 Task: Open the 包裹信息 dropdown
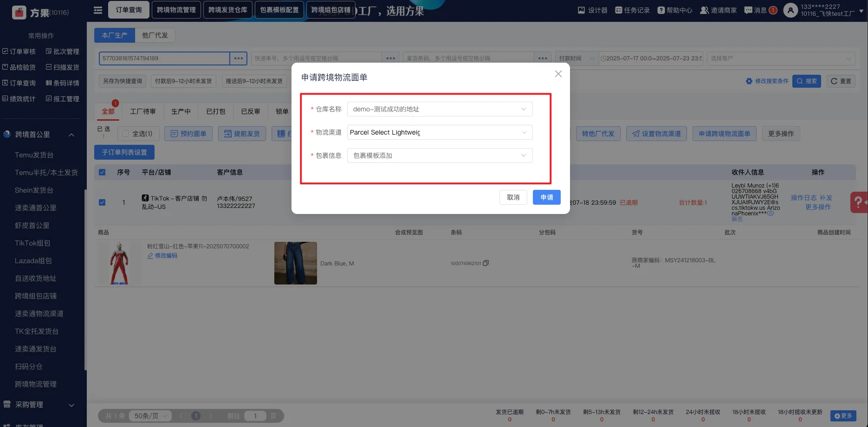coord(440,155)
